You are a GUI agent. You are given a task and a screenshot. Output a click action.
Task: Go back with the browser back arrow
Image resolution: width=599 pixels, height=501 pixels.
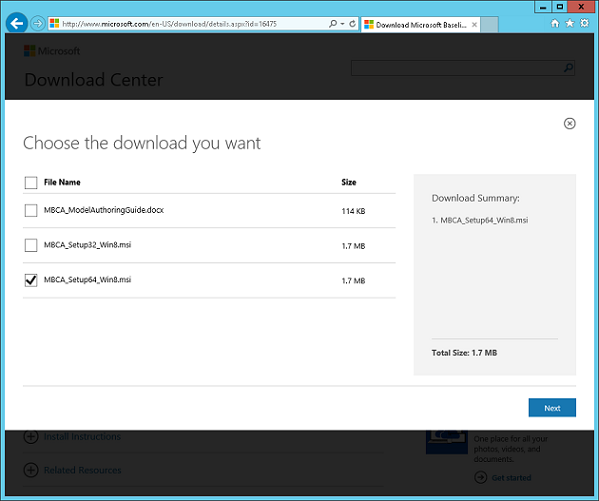(16, 24)
